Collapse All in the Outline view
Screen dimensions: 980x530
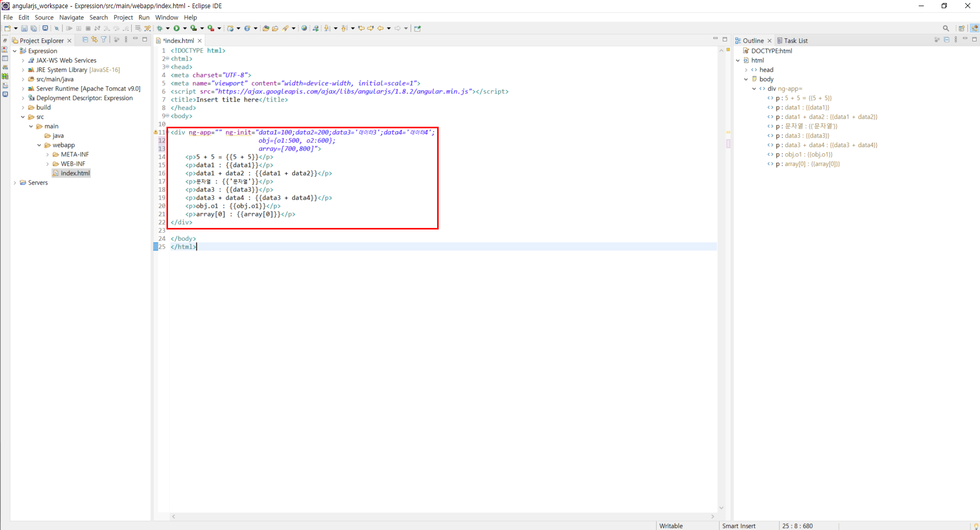pyautogui.click(x=946, y=40)
